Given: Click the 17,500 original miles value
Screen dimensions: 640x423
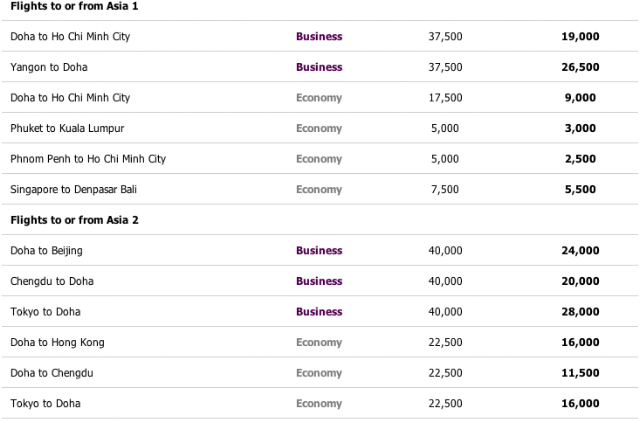Looking at the screenshot, I should (445, 98).
